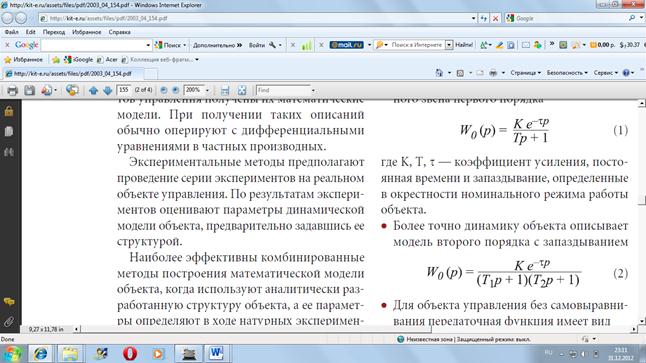Open the Переход menu
Viewport: 646px width, 363px height.
[54, 32]
